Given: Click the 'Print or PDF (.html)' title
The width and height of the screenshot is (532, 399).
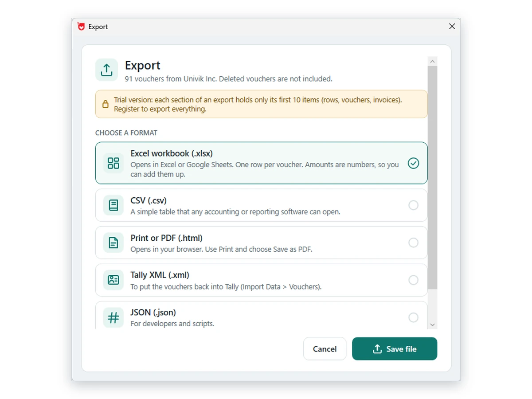Looking at the screenshot, I should 166,238.
